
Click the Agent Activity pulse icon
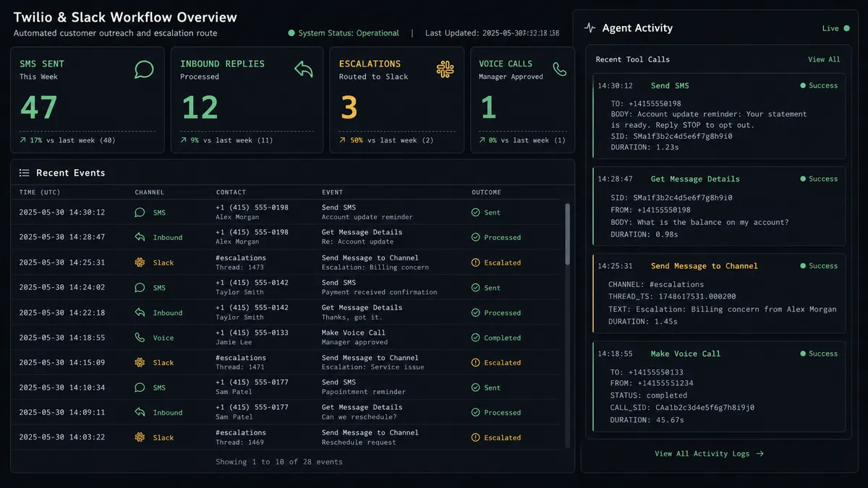click(590, 28)
